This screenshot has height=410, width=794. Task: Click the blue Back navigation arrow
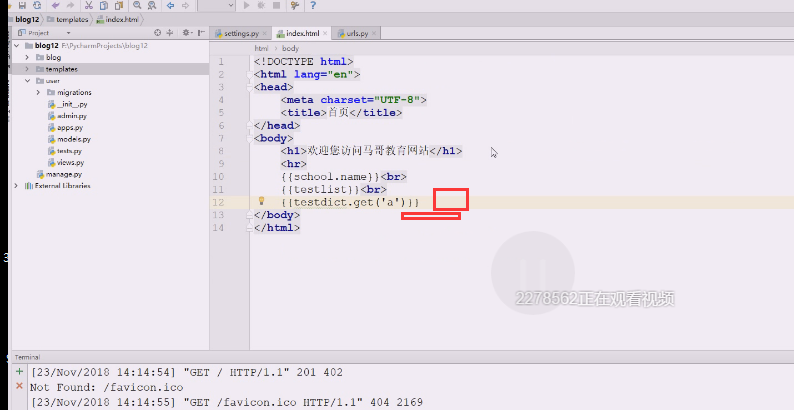point(171,6)
